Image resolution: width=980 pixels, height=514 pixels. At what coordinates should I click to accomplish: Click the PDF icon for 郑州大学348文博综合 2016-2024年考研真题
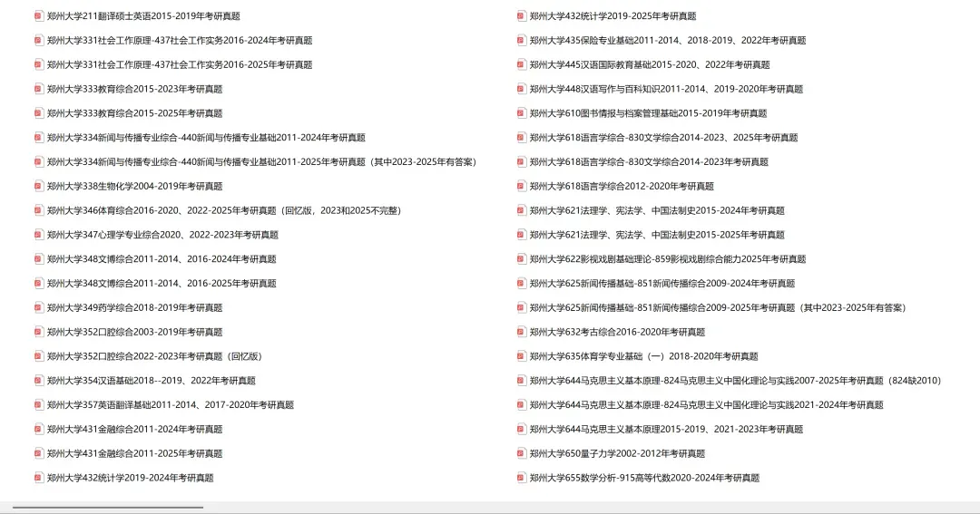tap(39, 259)
